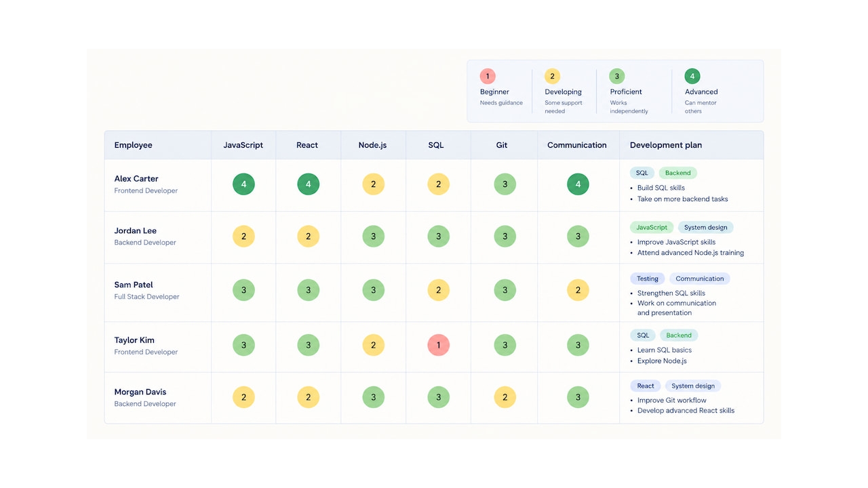Viewport: 868px width, 488px height.
Task: Select Morgan Davis's Git rating 2 badge
Action: (x=505, y=397)
